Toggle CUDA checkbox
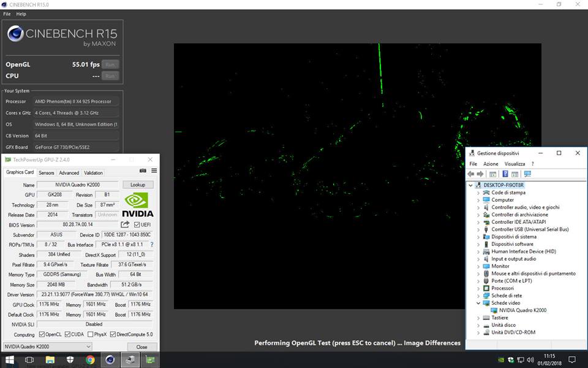588x368 pixels. [67, 334]
